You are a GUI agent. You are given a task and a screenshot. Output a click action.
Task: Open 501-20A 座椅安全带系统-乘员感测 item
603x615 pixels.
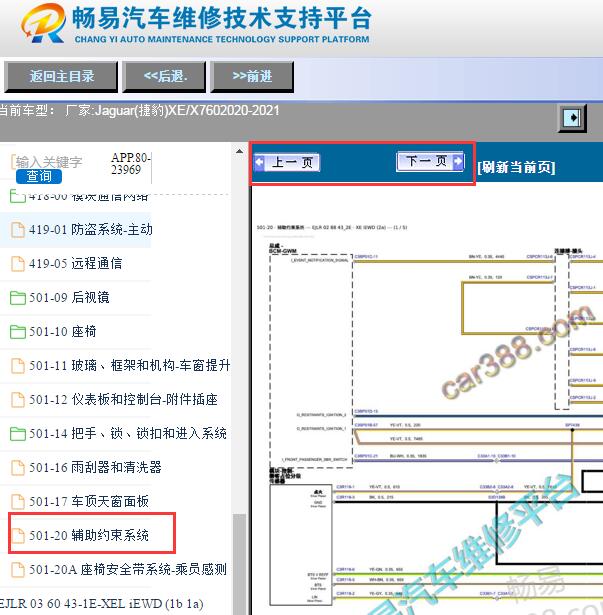[128, 570]
